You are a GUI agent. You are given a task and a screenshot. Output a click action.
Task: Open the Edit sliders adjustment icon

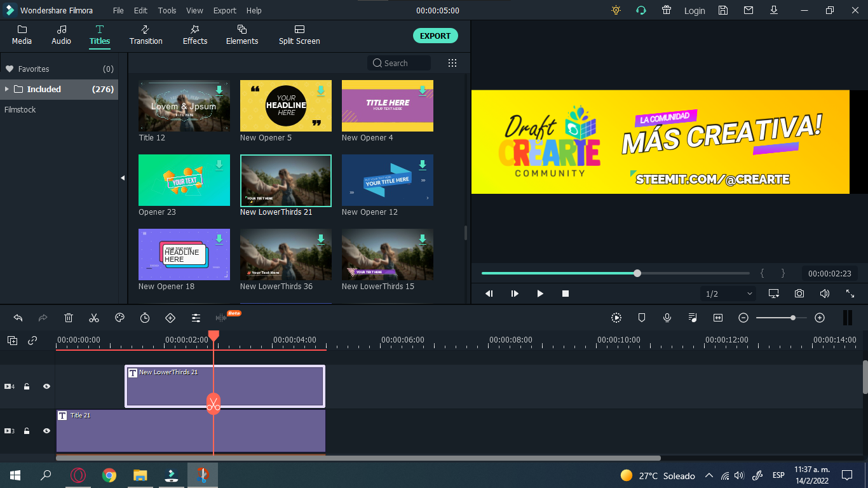pos(196,318)
